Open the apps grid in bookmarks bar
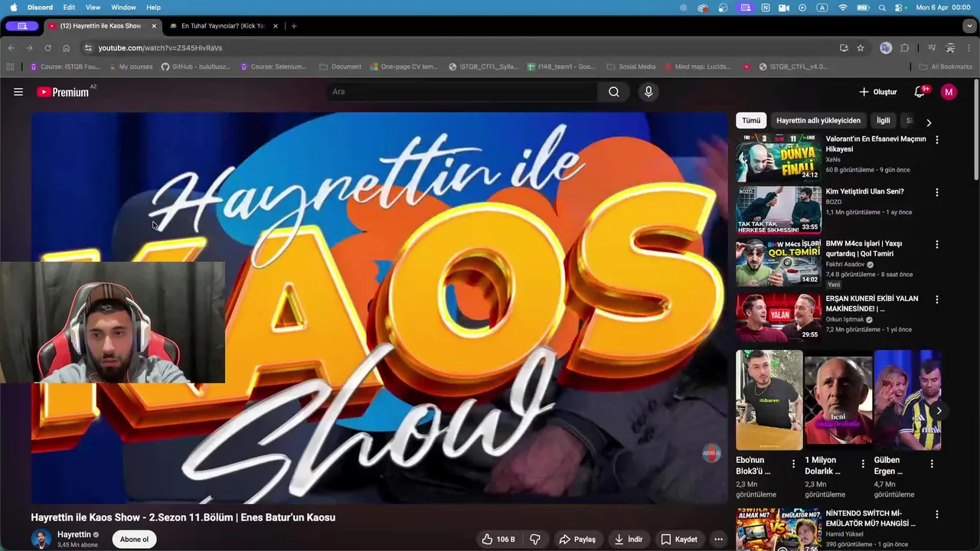 10,67
